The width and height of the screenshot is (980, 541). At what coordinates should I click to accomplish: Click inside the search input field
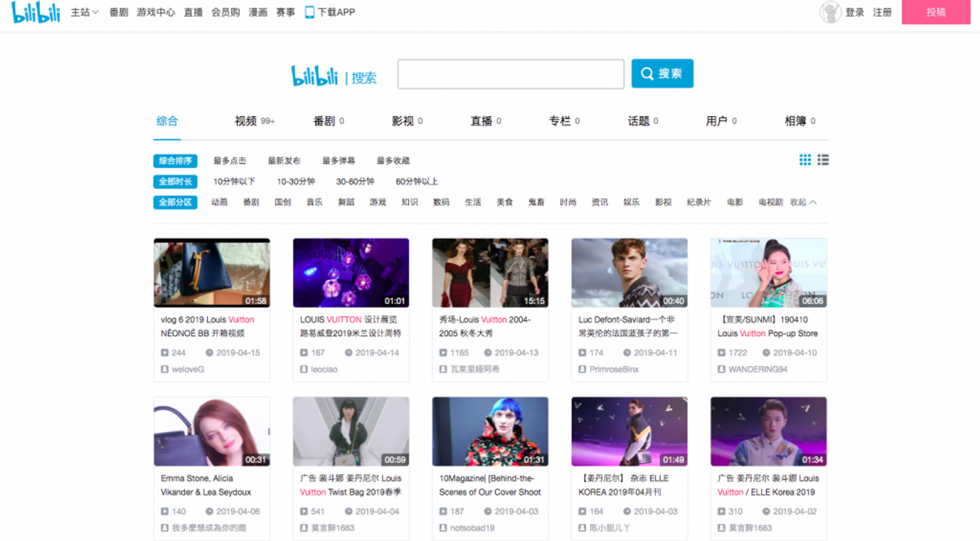pyautogui.click(x=511, y=74)
